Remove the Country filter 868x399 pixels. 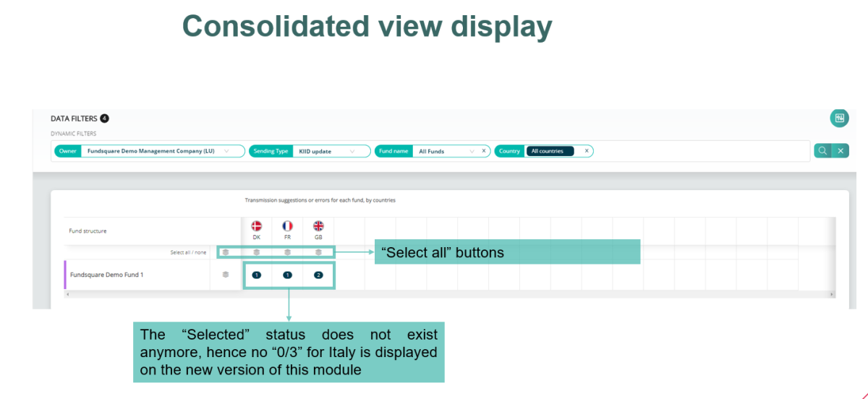pyautogui.click(x=587, y=151)
